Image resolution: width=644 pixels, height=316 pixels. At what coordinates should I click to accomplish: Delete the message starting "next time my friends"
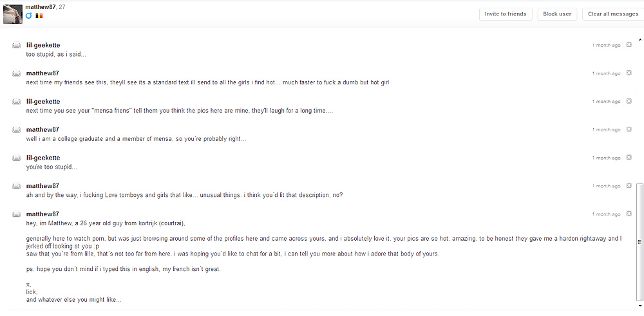pyautogui.click(x=629, y=73)
